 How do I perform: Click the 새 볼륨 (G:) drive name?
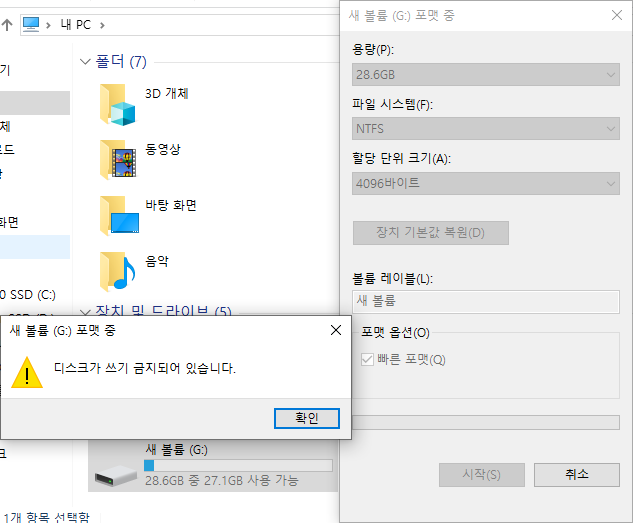(x=176, y=450)
